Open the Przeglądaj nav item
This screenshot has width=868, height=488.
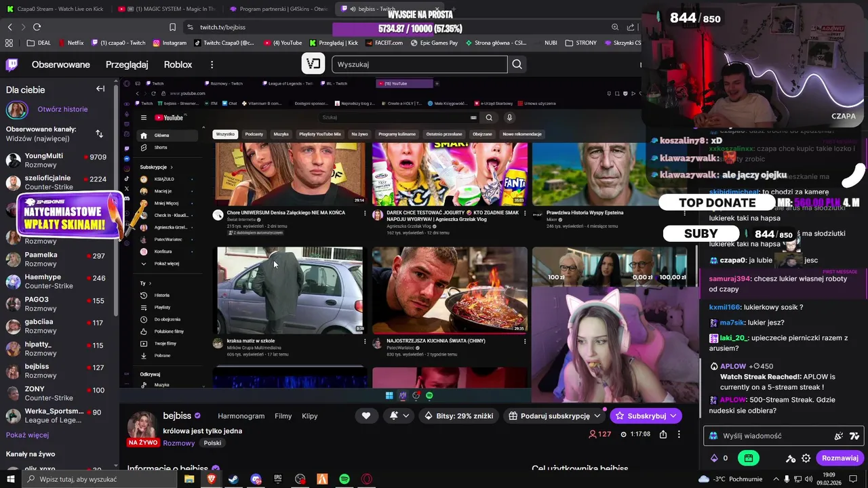[127, 64]
